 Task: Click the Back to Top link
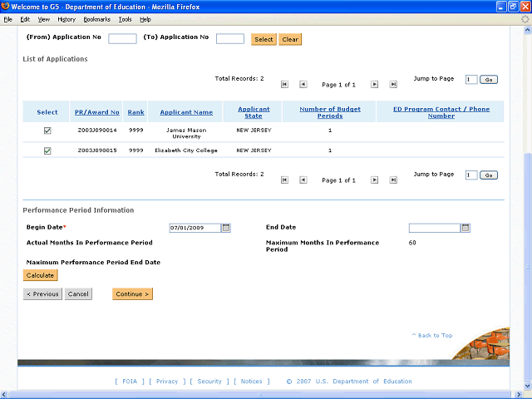[432, 336]
